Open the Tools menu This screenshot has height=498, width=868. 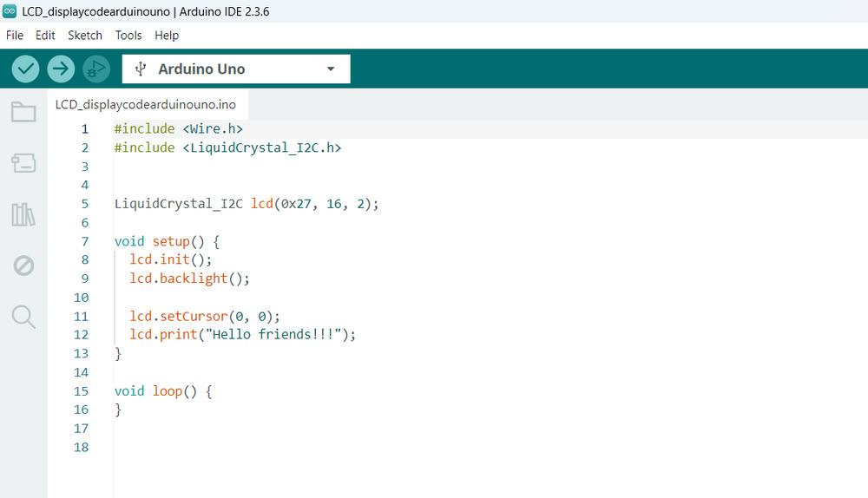128,36
